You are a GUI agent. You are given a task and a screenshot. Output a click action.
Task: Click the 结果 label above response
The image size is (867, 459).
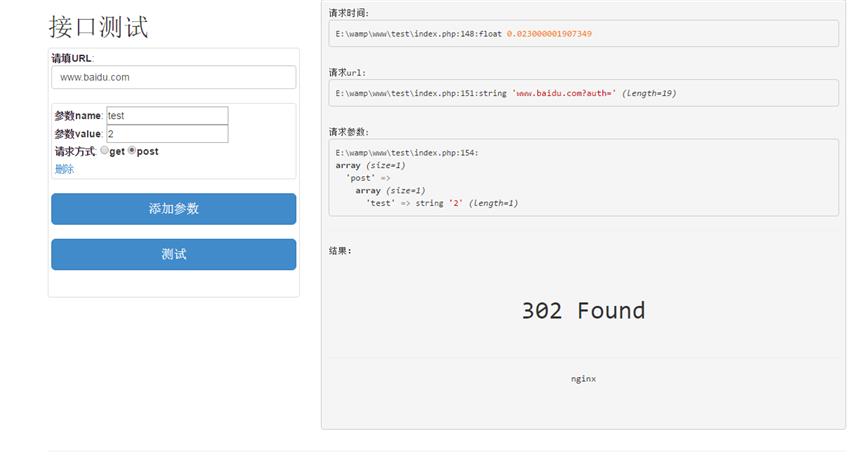point(340,251)
